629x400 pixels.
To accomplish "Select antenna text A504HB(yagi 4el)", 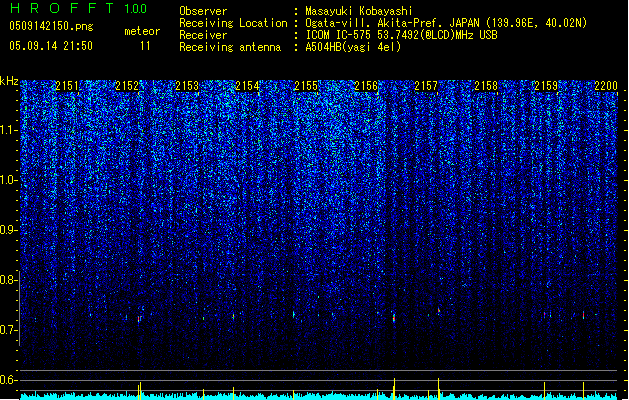I will tap(353, 47).
